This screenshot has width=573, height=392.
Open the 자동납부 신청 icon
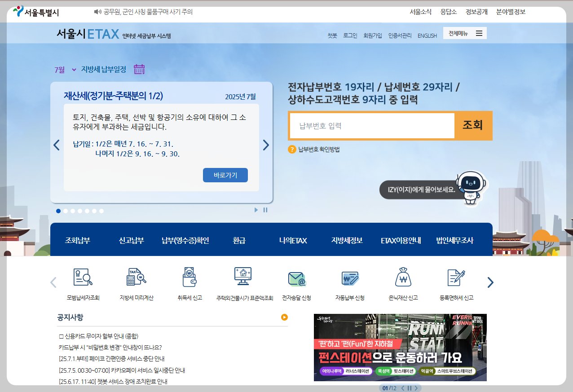[350, 279]
